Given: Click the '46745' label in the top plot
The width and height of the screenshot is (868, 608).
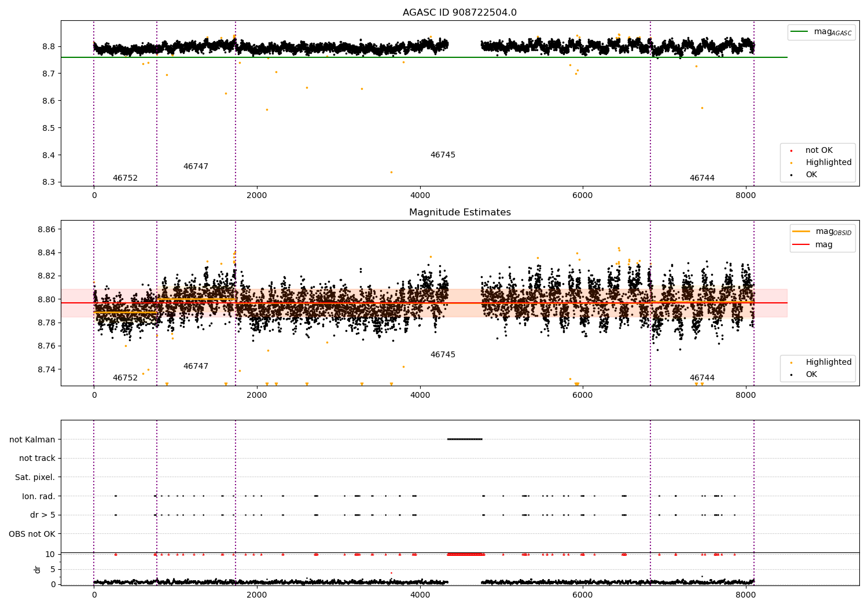Looking at the screenshot, I should (x=443, y=155).
